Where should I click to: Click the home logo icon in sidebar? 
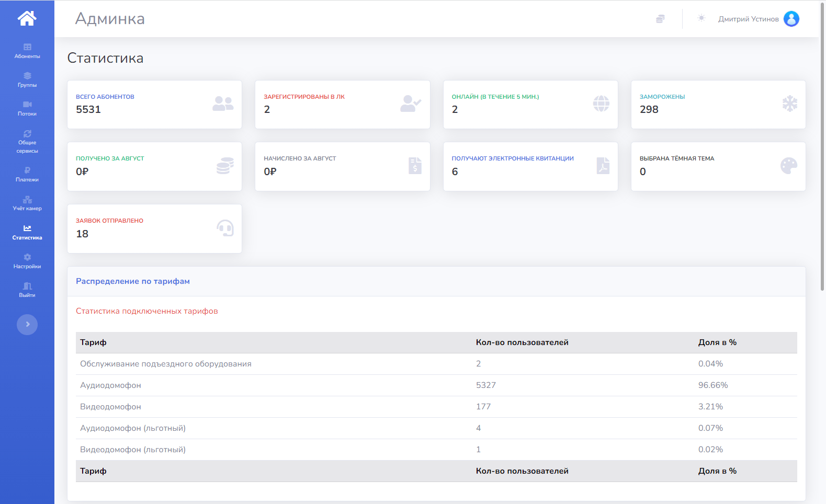click(x=27, y=18)
